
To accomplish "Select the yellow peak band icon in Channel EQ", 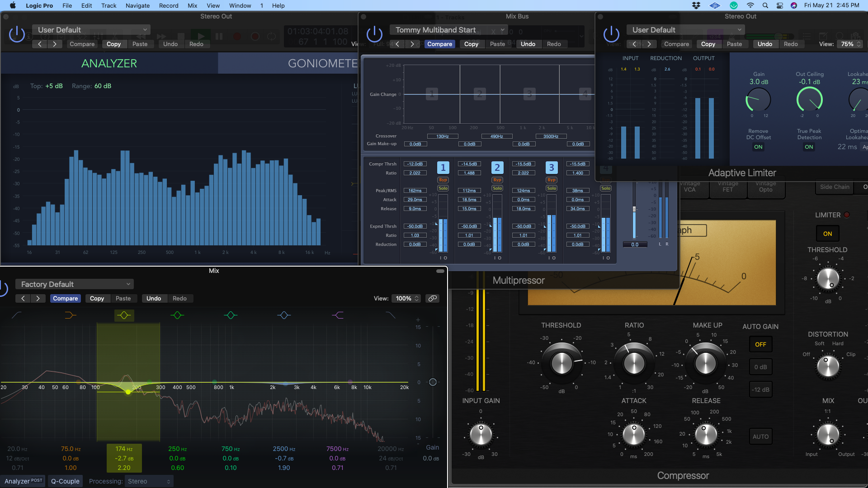I will (124, 315).
